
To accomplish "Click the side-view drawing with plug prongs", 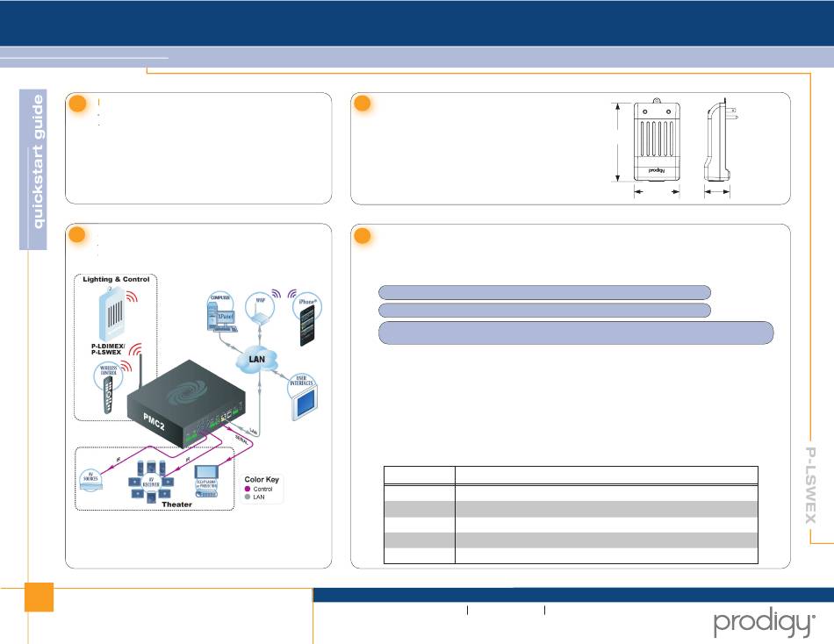I will (x=720, y=141).
